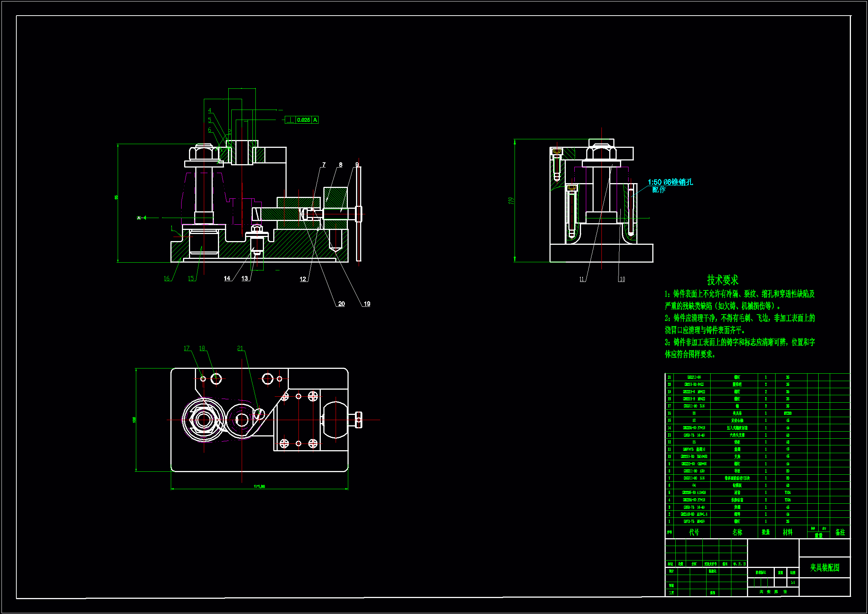
Task: Click the 代号 column header in parts list
Action: pyautogui.click(x=694, y=532)
